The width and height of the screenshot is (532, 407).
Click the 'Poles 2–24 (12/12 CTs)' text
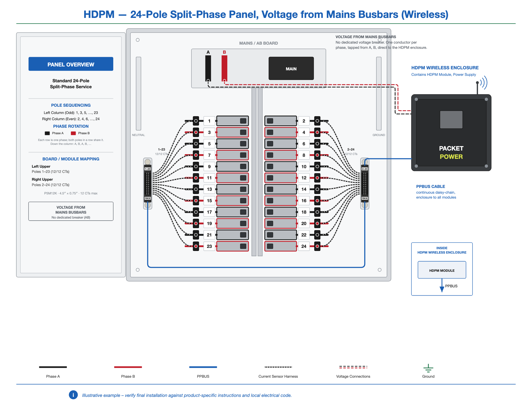(x=50, y=185)
